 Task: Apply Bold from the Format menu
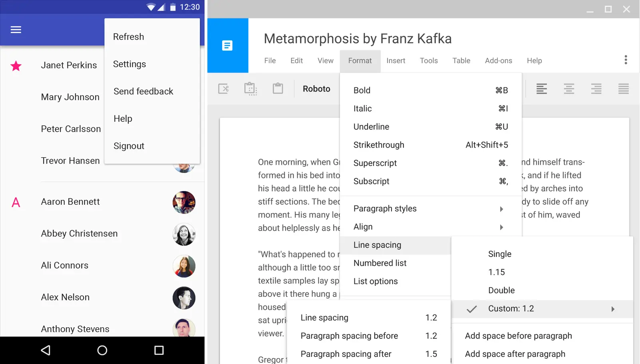coord(431,91)
